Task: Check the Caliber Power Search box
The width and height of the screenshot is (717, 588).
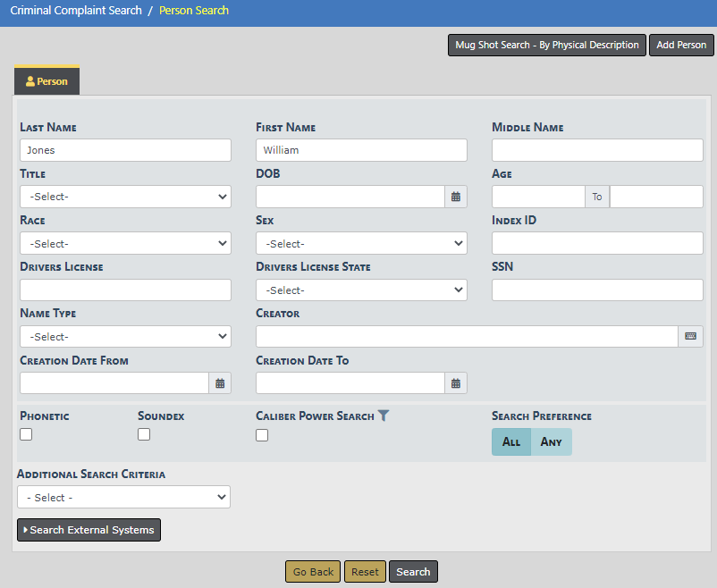Action: coord(262,435)
